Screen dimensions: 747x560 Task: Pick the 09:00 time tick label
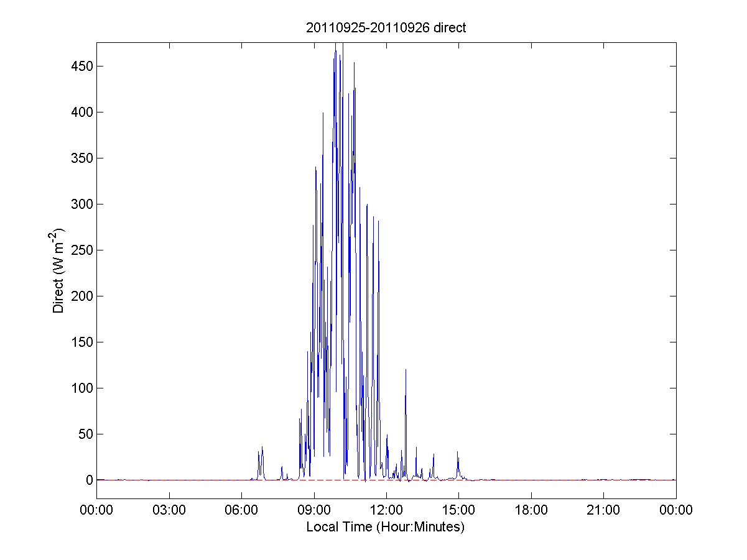pos(314,510)
